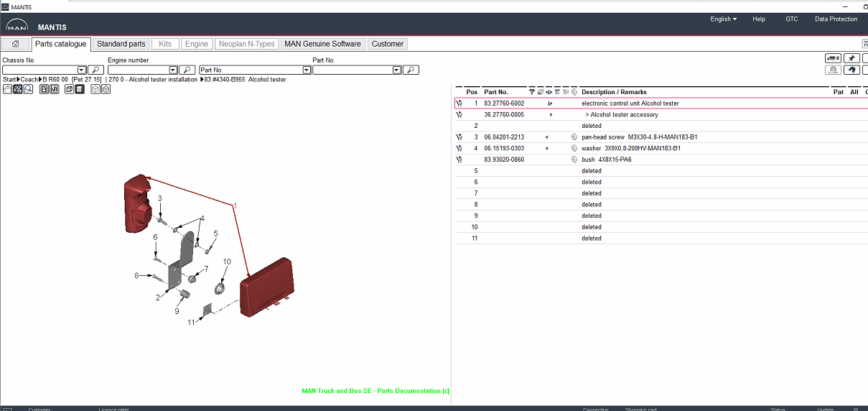Search by engine number magnifier button
The width and height of the screenshot is (868, 411).
[x=187, y=70]
